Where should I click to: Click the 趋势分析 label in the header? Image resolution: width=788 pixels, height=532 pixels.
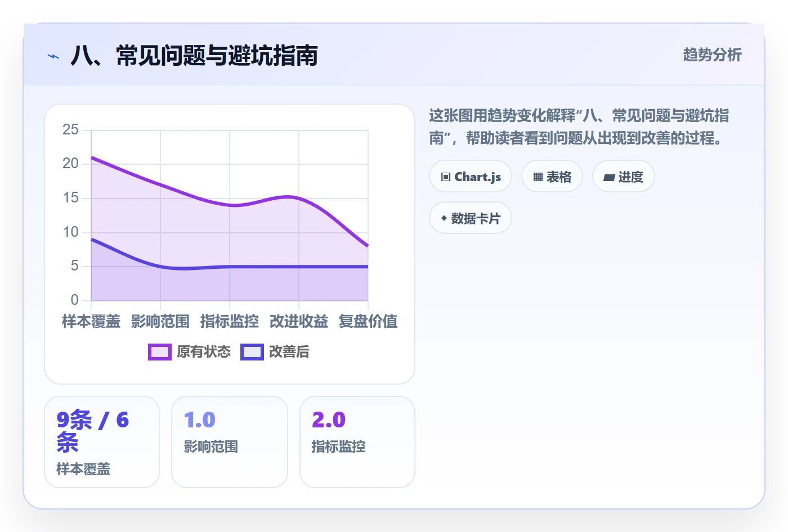tap(713, 55)
